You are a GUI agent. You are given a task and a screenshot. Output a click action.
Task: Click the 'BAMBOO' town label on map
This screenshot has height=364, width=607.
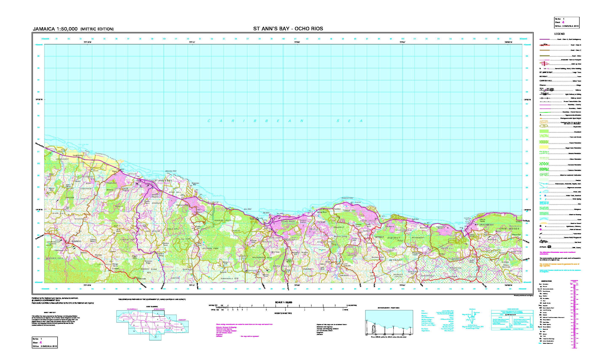(76, 241)
